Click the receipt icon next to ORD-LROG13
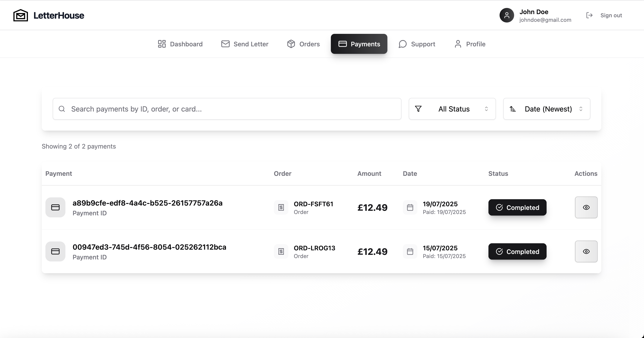 point(281,251)
